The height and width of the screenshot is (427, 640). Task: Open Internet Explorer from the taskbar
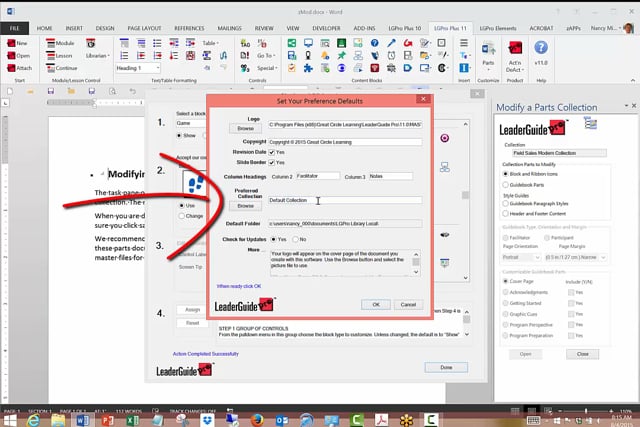point(33,420)
